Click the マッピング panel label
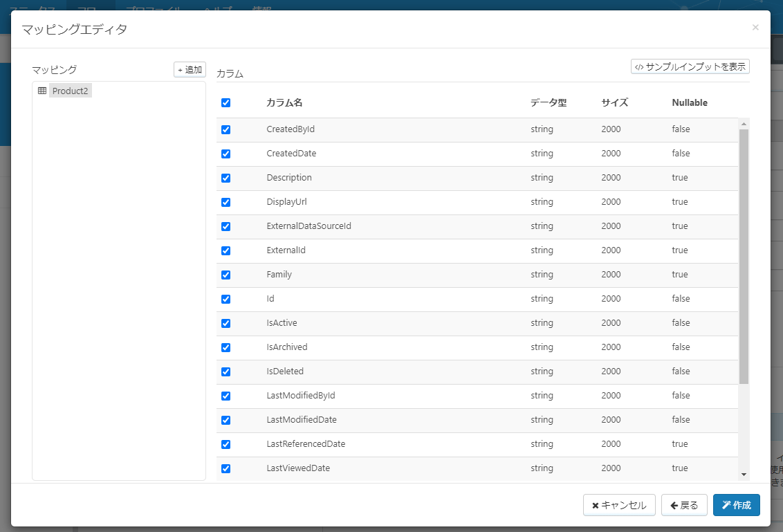783x532 pixels. pyautogui.click(x=55, y=69)
